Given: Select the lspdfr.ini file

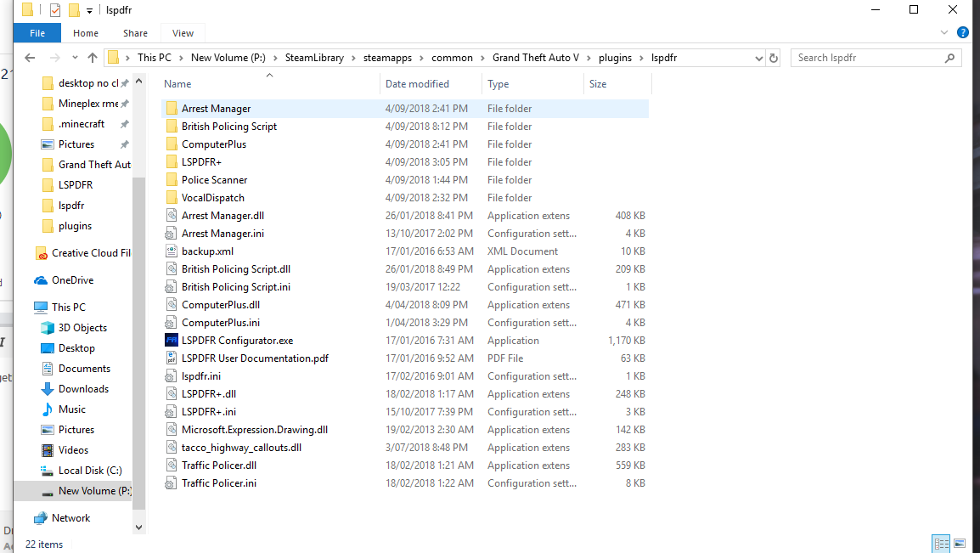Looking at the screenshot, I should click(200, 376).
